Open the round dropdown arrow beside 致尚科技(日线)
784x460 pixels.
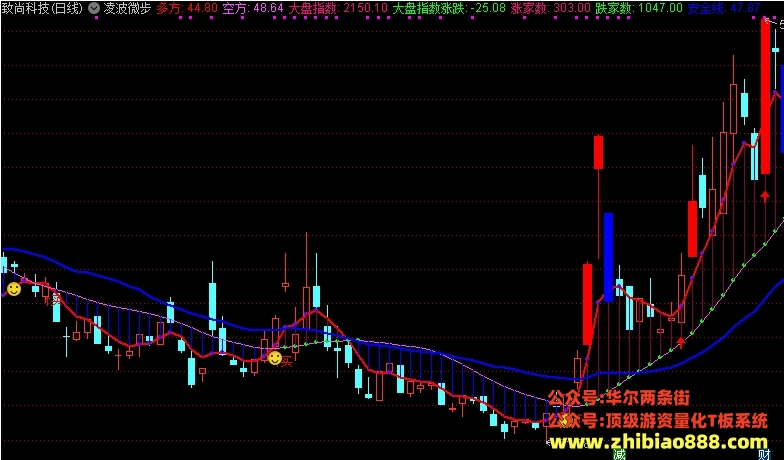pos(93,8)
